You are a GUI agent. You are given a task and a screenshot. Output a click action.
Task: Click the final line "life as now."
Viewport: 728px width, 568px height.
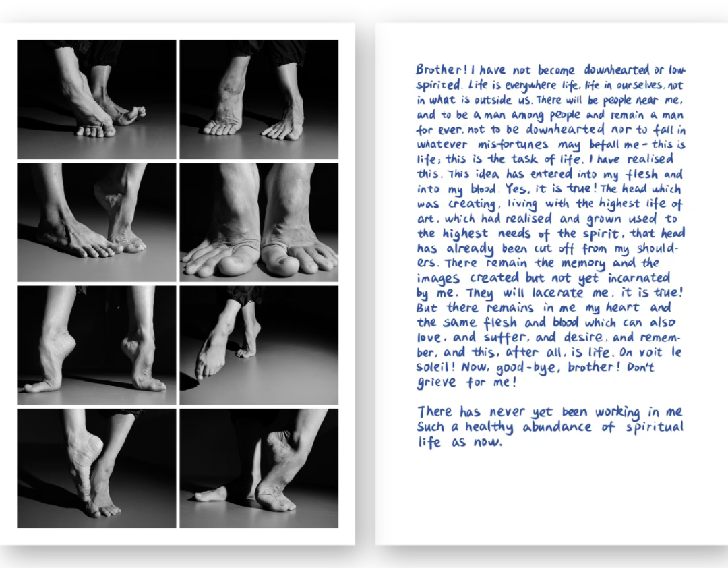pos(460,443)
